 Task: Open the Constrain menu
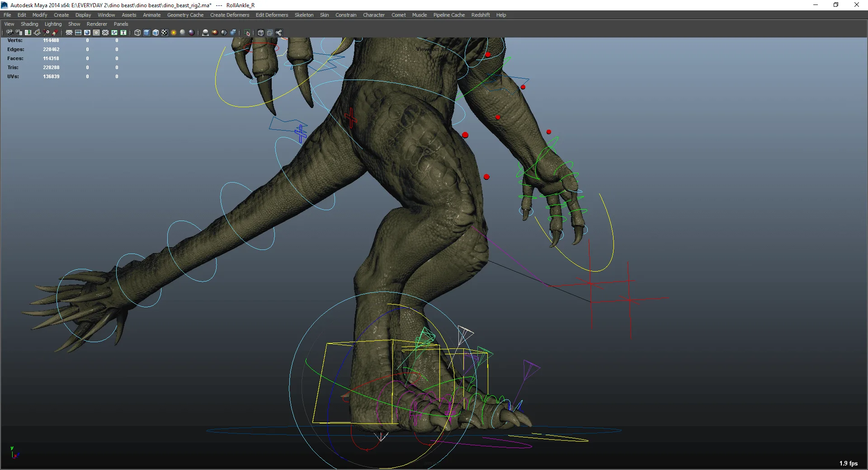click(346, 15)
